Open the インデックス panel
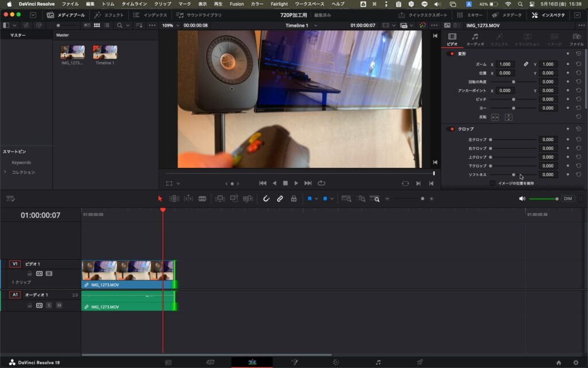 (x=150, y=15)
